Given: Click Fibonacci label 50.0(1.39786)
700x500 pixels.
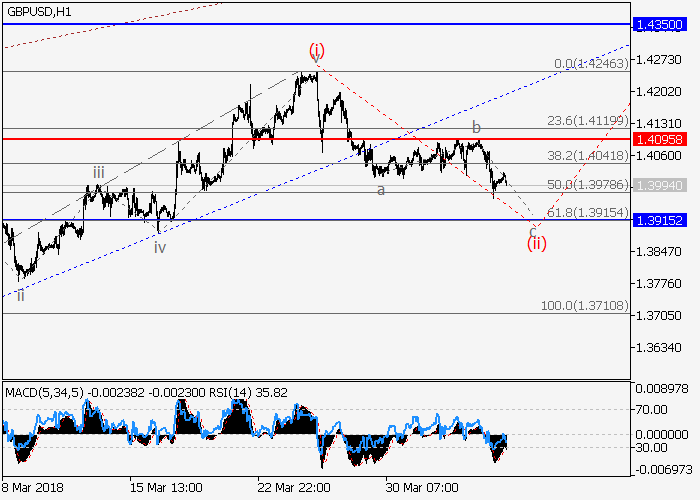Looking at the screenshot, I should click(588, 184).
